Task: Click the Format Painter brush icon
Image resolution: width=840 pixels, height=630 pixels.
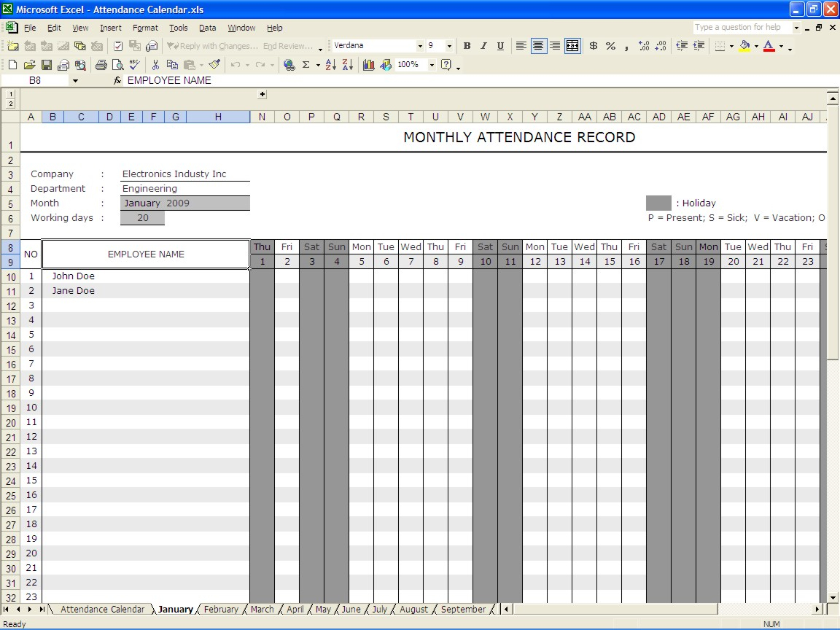Action: pos(214,65)
